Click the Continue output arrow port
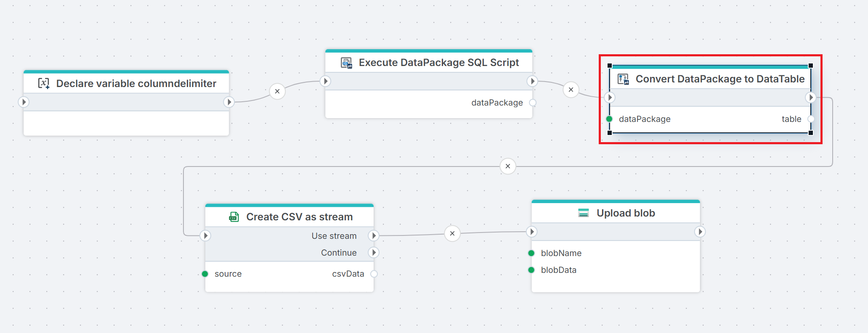Image resolution: width=868 pixels, height=333 pixels. tap(374, 252)
